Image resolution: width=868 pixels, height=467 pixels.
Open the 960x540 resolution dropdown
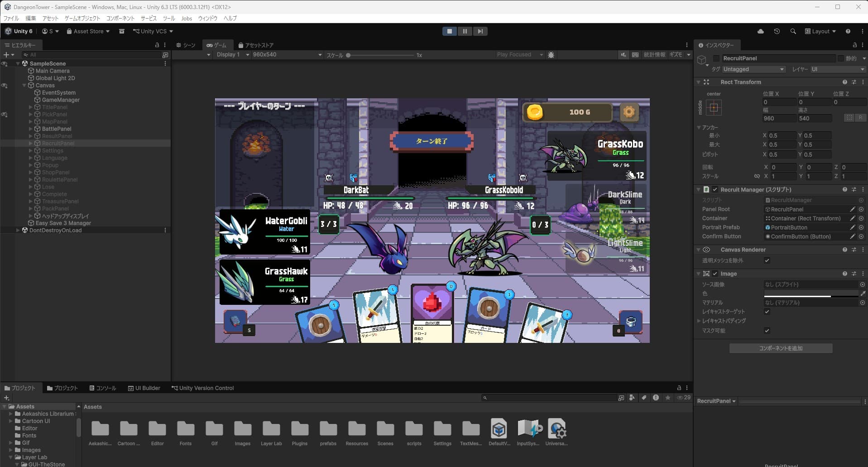(287, 55)
